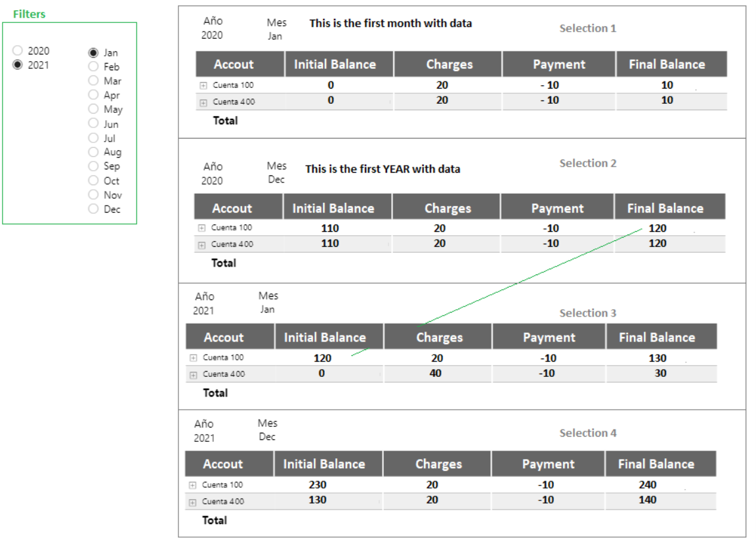
Task: Select the Jan month radio button
Action: pyautogui.click(x=94, y=53)
